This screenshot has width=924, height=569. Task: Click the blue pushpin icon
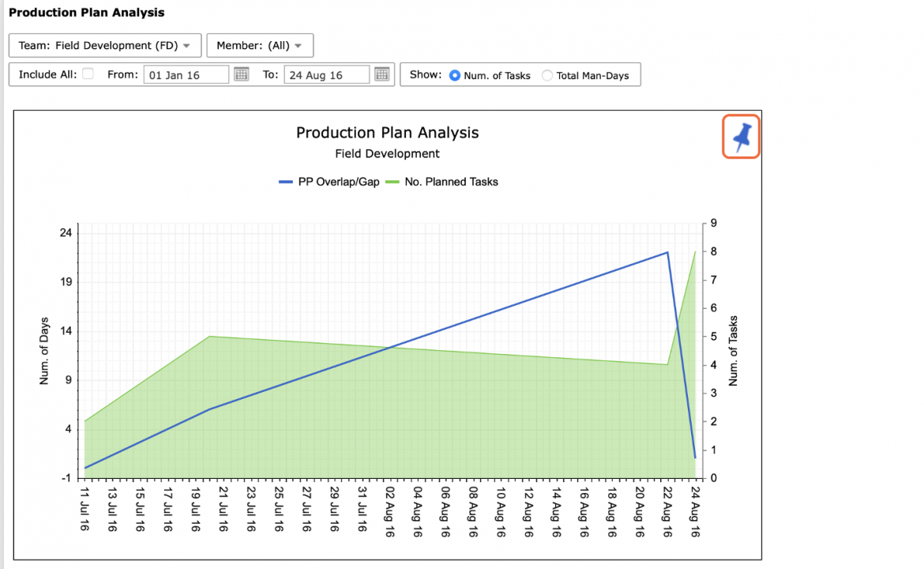742,137
